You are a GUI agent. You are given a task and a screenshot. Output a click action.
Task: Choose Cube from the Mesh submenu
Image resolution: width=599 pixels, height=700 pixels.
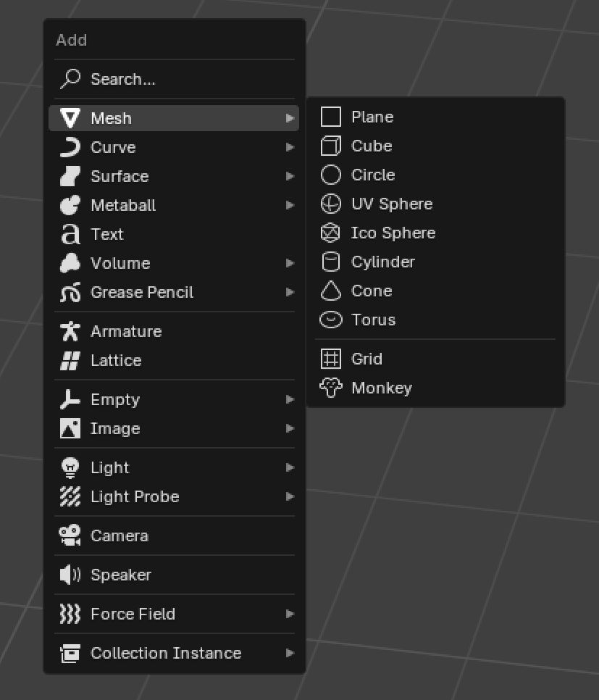tap(372, 146)
